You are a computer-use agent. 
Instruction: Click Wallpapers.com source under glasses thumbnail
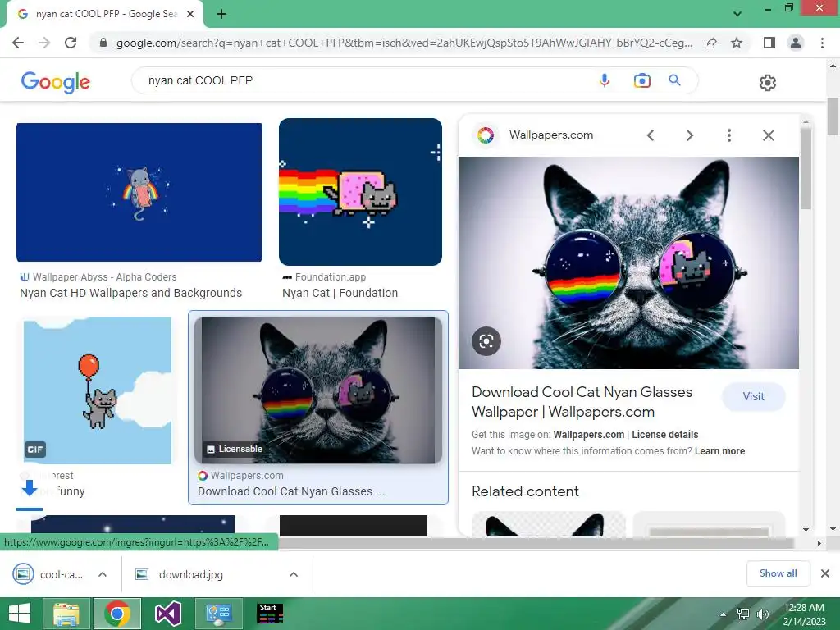coord(247,475)
